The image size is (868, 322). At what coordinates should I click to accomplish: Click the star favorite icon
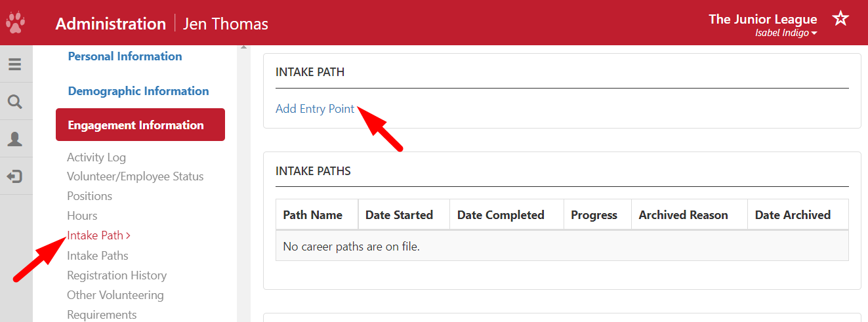pyautogui.click(x=840, y=18)
